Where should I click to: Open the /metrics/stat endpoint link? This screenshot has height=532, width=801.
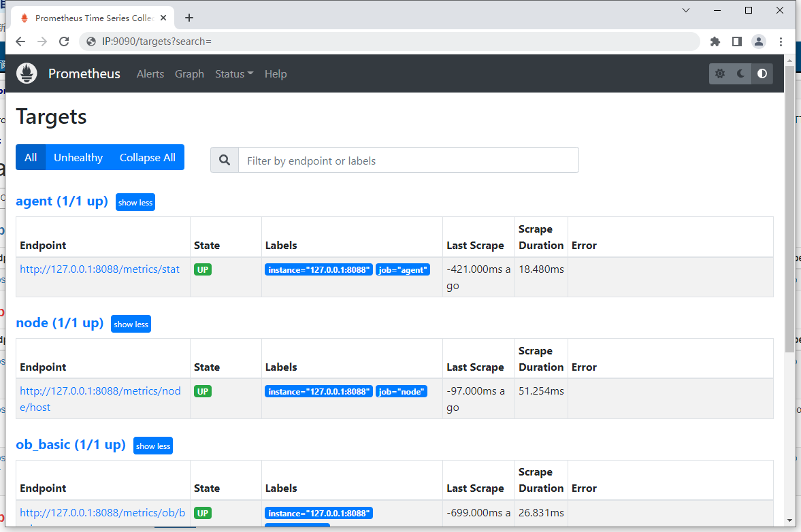click(99, 269)
